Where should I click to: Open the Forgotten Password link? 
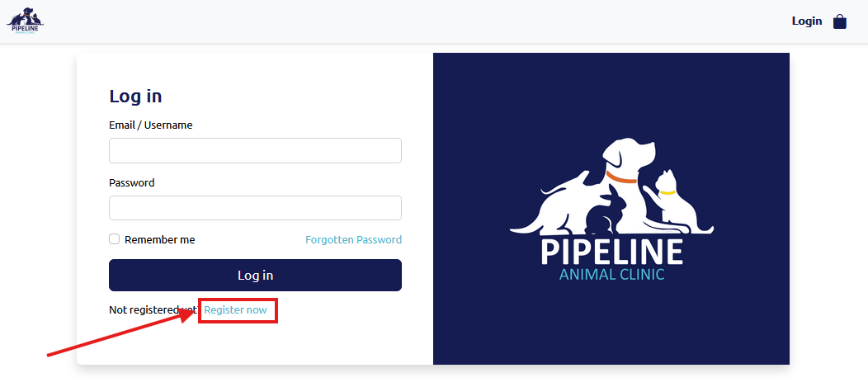[353, 240]
